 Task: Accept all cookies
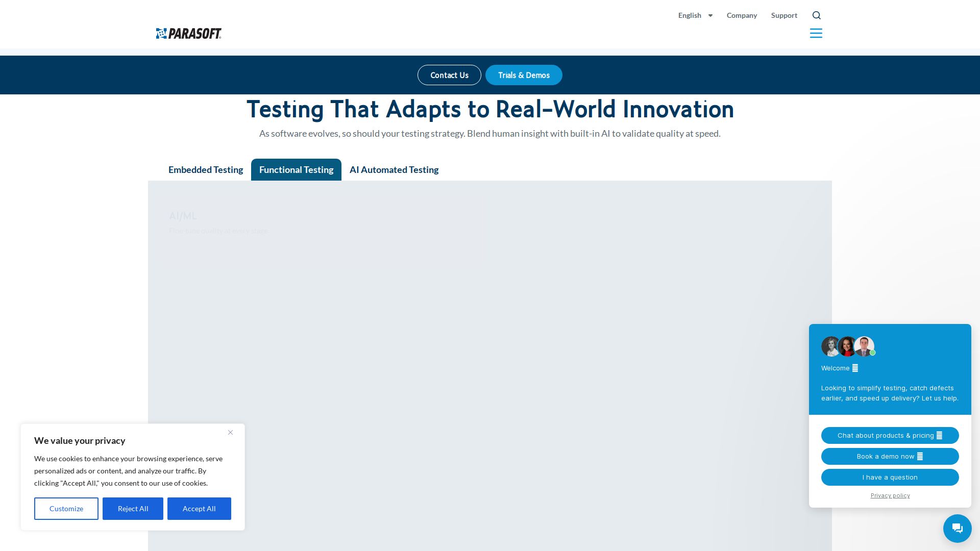[x=199, y=509]
